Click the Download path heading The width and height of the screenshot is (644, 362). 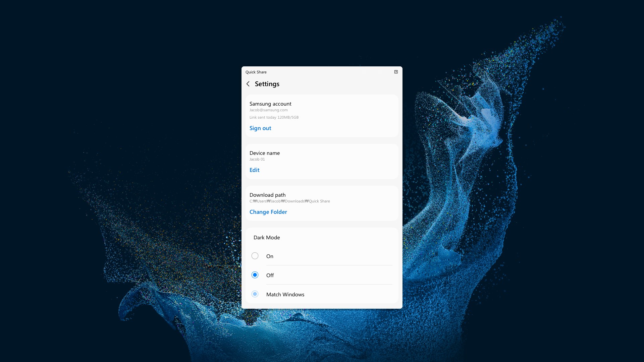pyautogui.click(x=267, y=195)
